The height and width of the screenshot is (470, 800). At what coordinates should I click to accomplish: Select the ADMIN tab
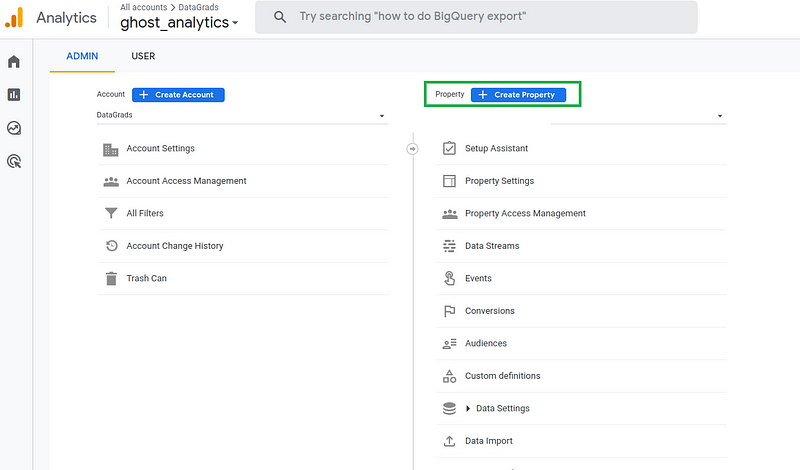[82, 56]
